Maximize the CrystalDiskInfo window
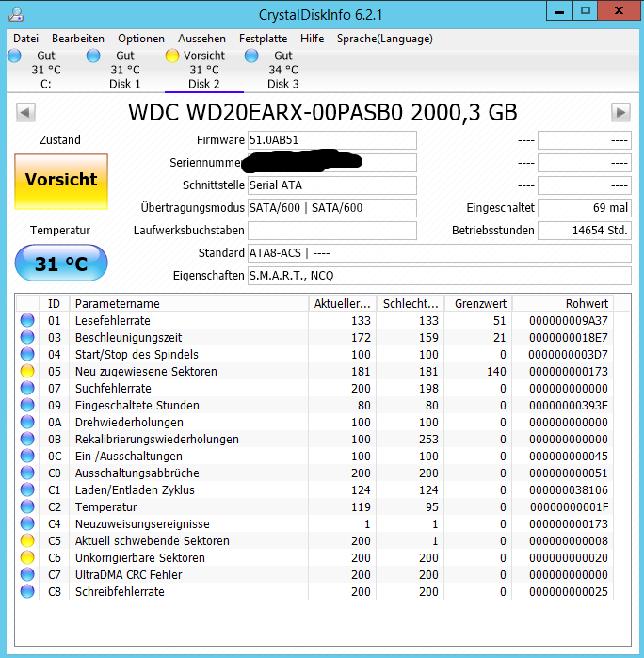Image resolution: width=644 pixels, height=658 pixels. tap(586, 11)
